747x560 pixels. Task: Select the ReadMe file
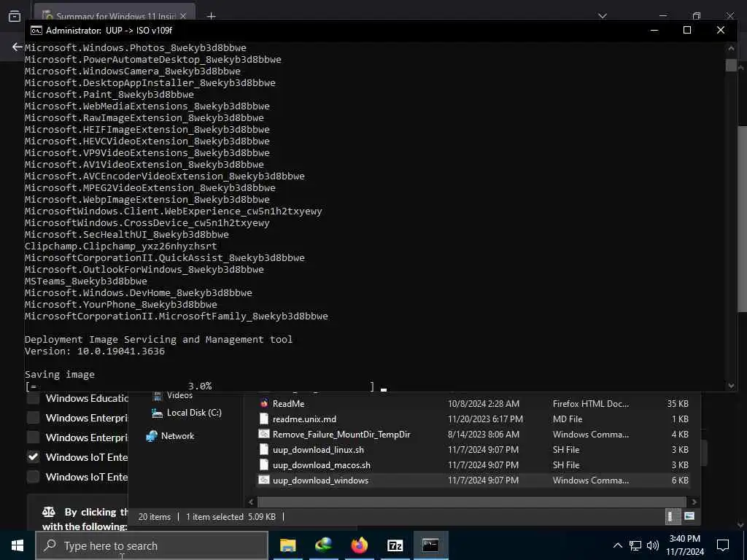click(x=288, y=404)
